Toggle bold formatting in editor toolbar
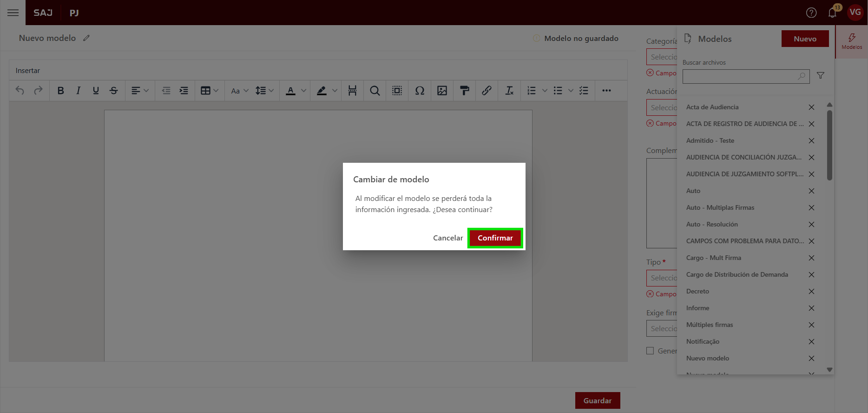 60,91
